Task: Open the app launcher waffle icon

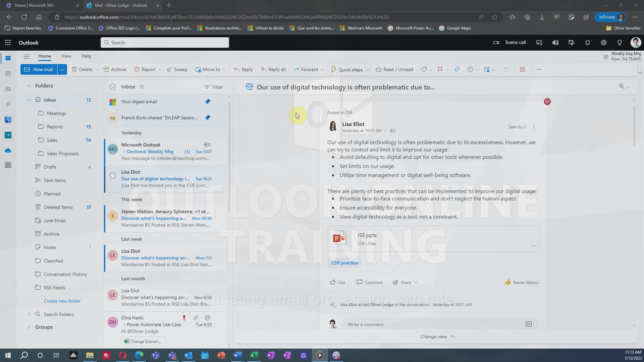Action: 8,43
